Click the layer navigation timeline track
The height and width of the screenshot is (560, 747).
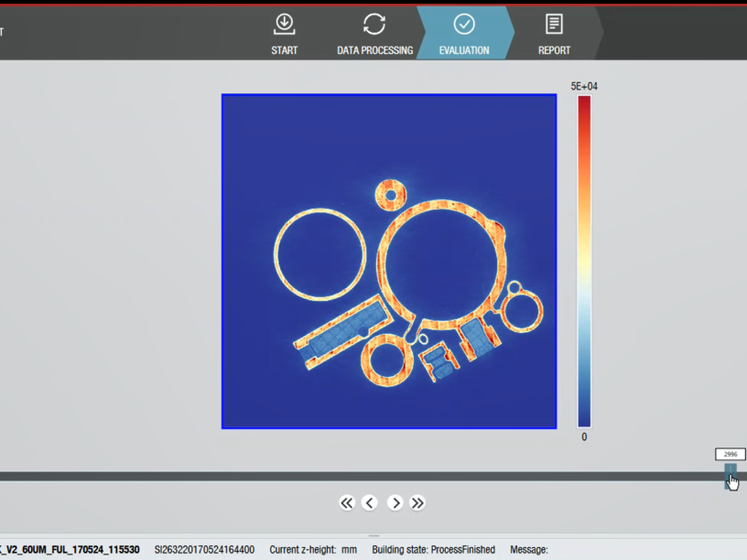(x=366, y=474)
